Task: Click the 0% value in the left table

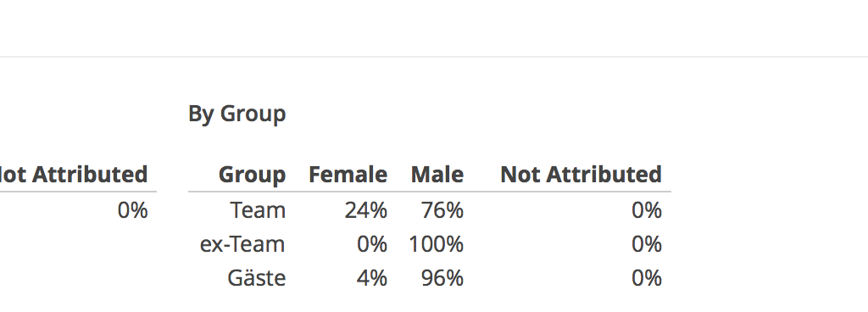Action: coord(133,211)
